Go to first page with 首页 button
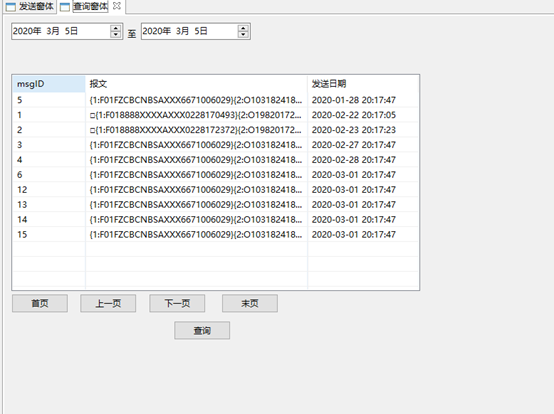The height and width of the screenshot is (414, 554). point(40,303)
